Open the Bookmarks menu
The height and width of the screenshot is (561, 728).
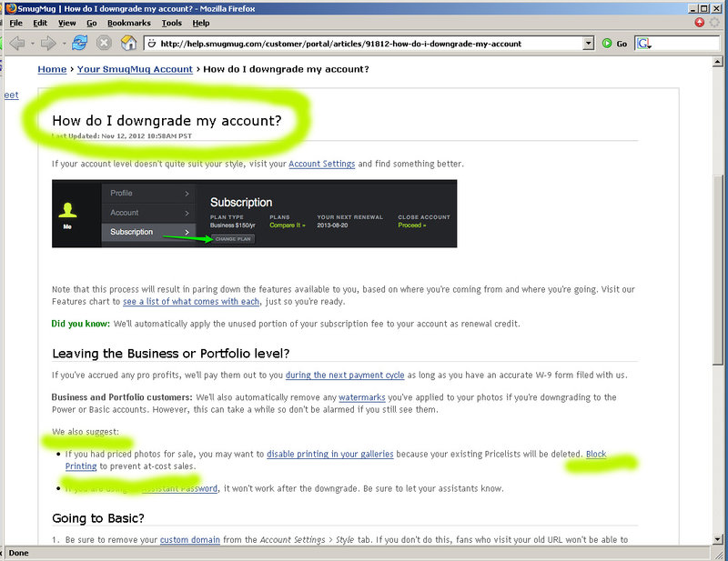[x=129, y=23]
